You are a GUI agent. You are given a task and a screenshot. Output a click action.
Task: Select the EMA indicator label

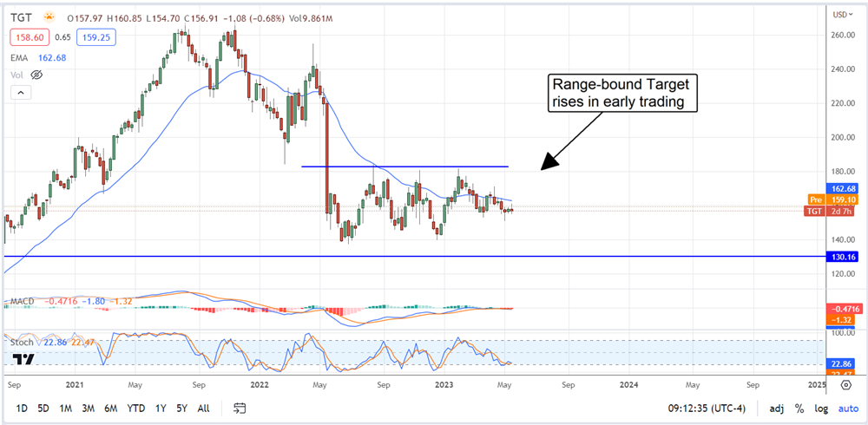21,57
